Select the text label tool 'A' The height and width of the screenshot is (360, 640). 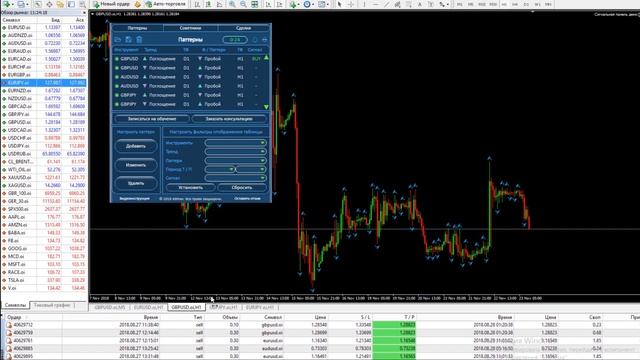click(420, 4)
